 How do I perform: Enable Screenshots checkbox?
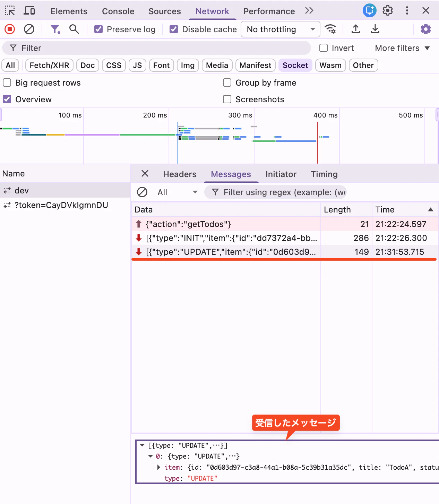pos(227,99)
